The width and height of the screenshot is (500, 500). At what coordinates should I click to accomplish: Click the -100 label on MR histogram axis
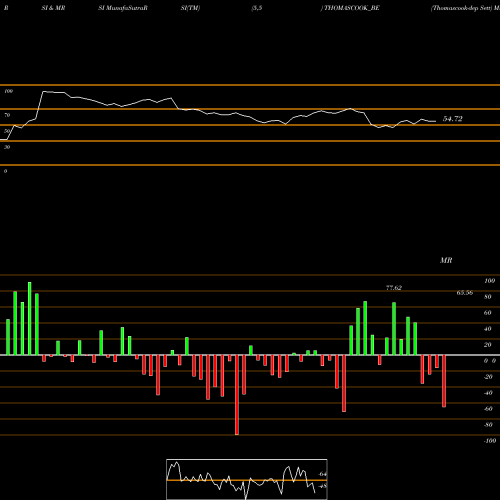coord(489,441)
